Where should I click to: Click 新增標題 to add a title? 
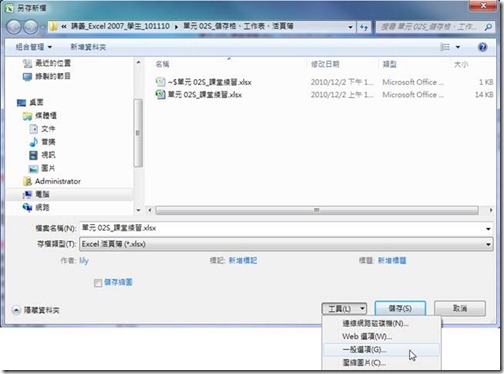(392, 260)
